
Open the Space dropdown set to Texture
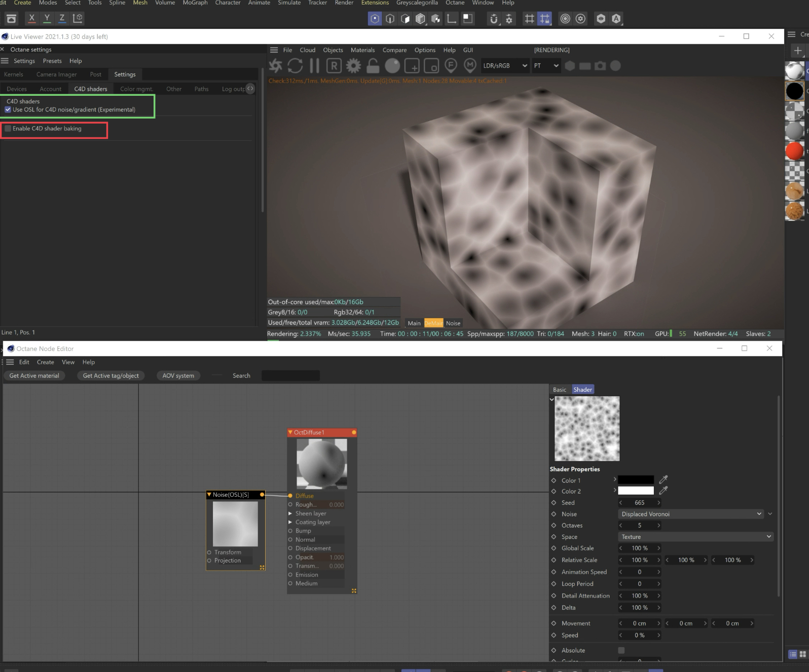click(695, 537)
